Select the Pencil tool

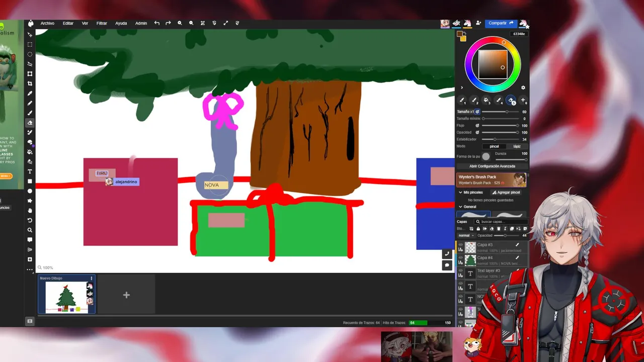30,103
